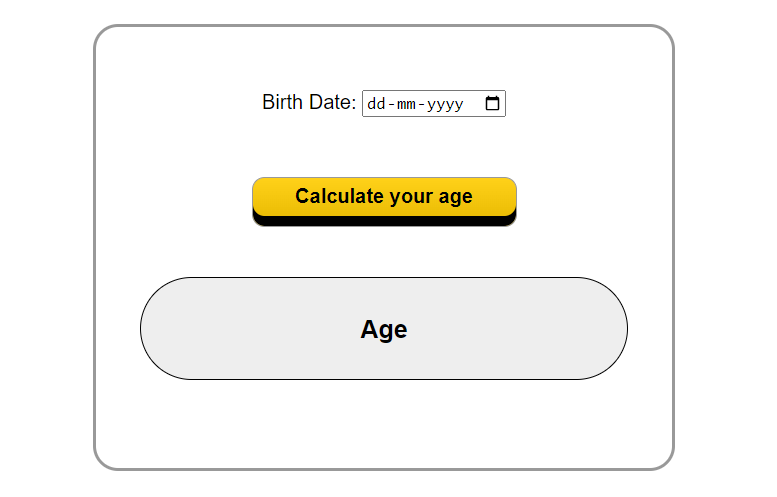The height and width of the screenshot is (497, 777).
Task: Click the rounded right end of Age box
Action: click(x=605, y=329)
